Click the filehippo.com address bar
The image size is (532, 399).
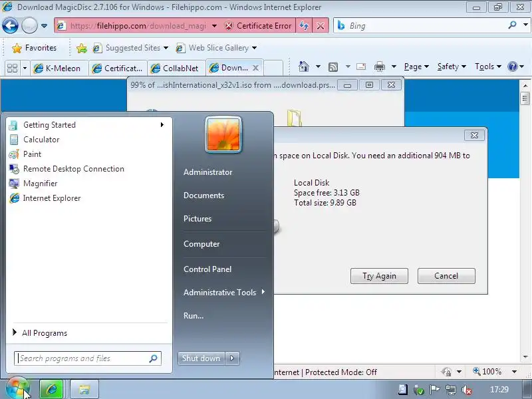[x=138, y=26]
